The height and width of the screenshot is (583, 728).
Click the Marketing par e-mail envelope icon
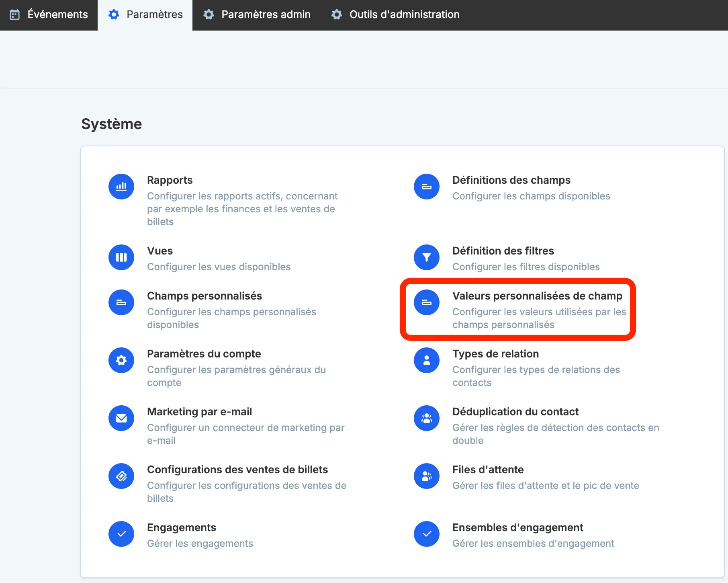coord(121,418)
